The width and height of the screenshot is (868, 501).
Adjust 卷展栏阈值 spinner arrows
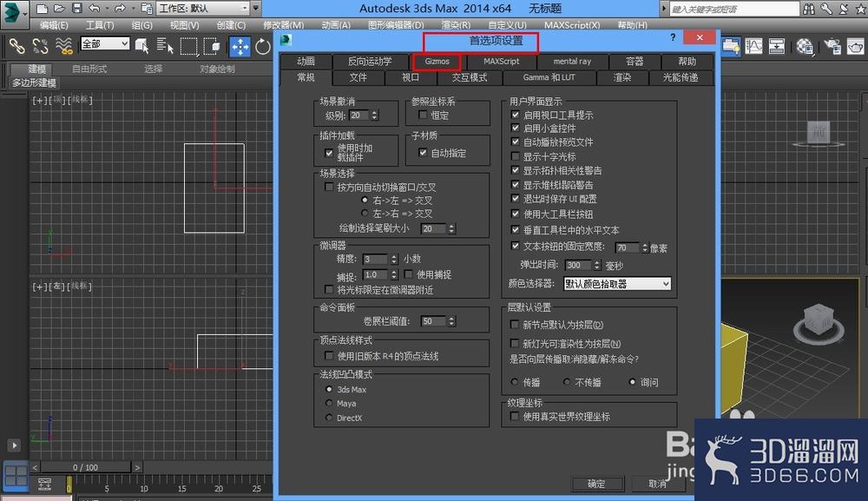[451, 321]
